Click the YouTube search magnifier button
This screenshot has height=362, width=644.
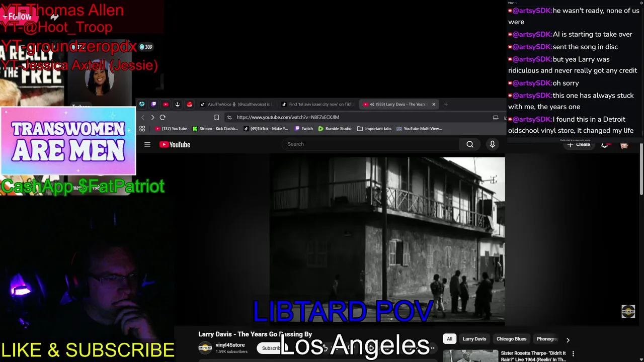(x=470, y=144)
